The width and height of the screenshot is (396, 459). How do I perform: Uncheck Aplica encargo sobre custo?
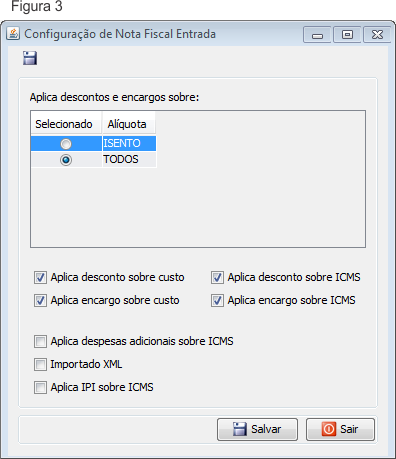point(40,300)
